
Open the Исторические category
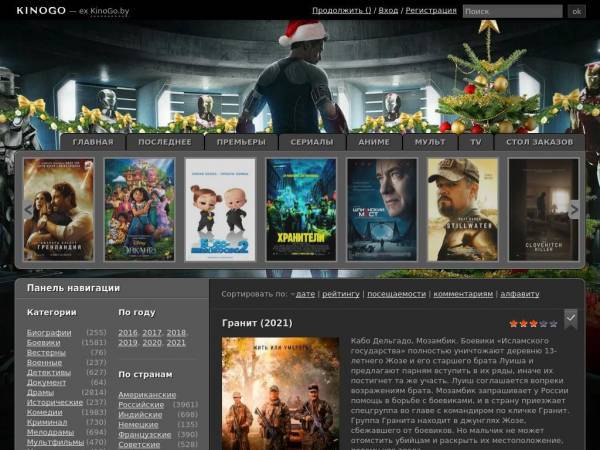pyautogui.click(x=55, y=403)
